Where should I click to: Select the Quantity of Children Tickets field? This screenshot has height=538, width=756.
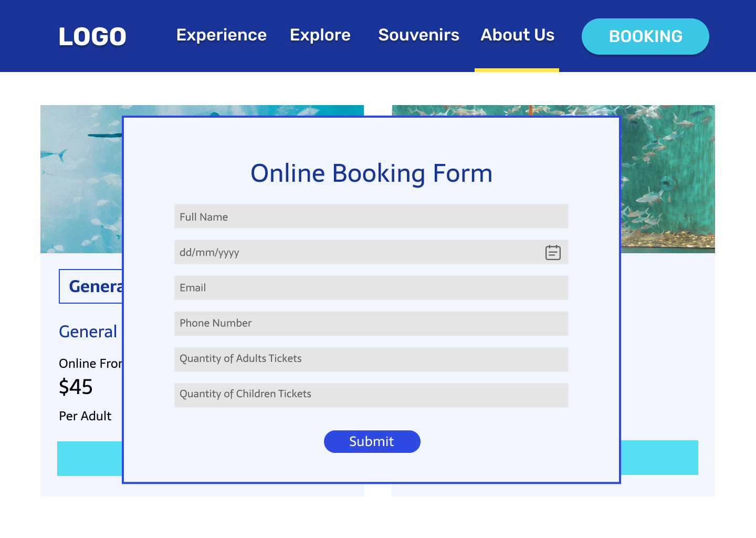tap(371, 395)
